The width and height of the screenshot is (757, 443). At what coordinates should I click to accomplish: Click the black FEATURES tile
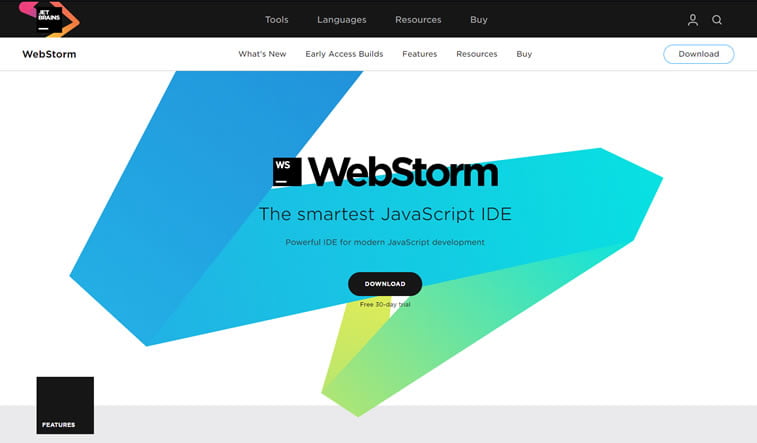tap(65, 405)
